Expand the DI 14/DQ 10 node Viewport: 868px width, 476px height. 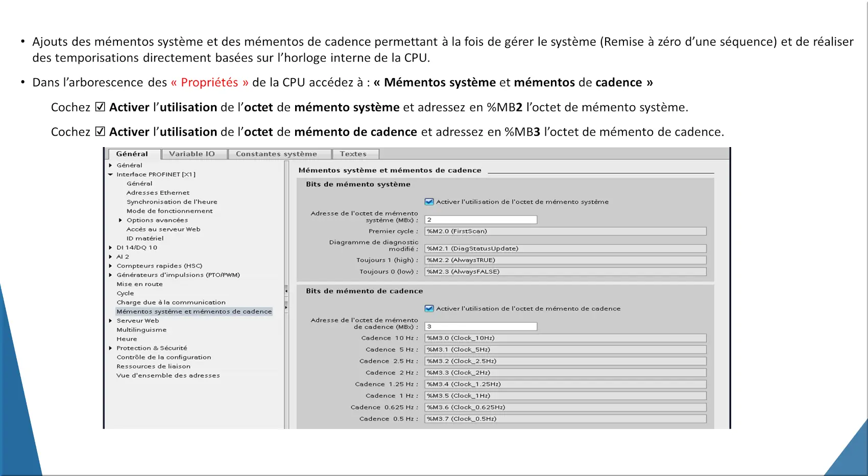click(x=110, y=248)
